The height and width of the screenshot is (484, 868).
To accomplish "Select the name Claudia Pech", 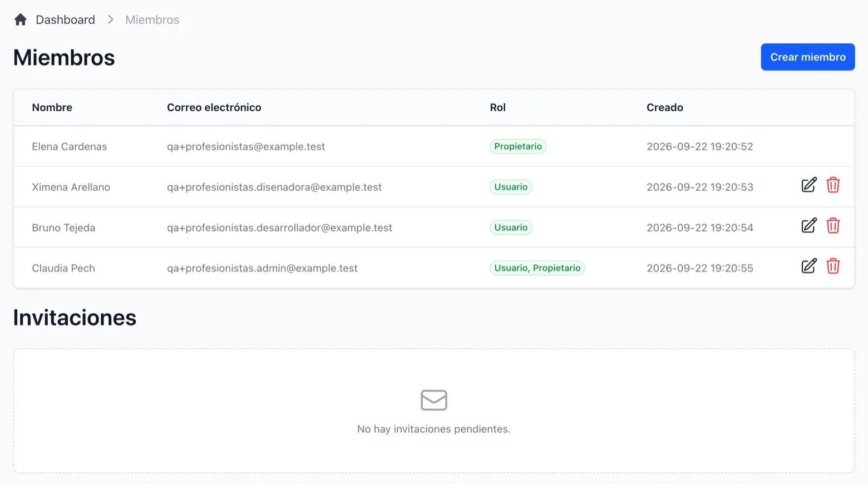I will [63, 268].
